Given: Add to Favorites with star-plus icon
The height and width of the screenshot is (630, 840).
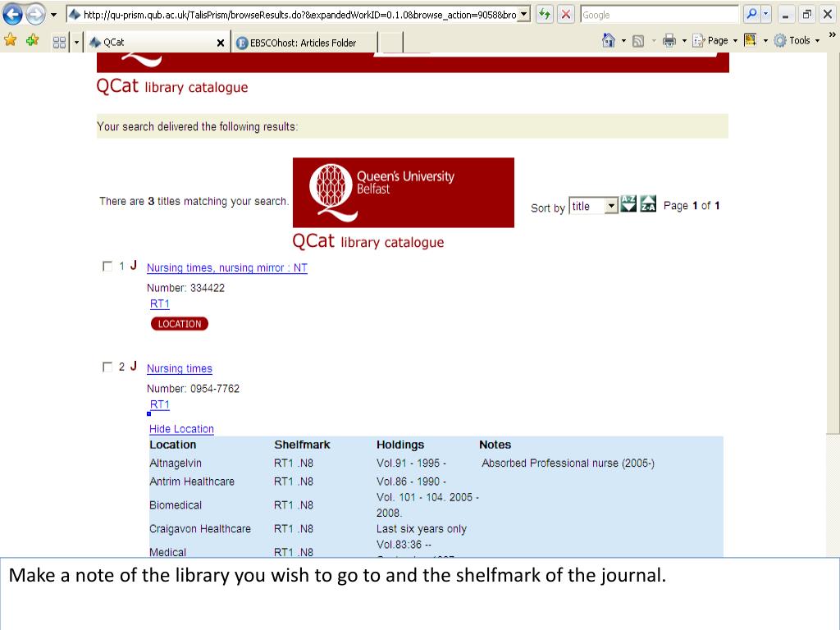Looking at the screenshot, I should click(x=32, y=40).
